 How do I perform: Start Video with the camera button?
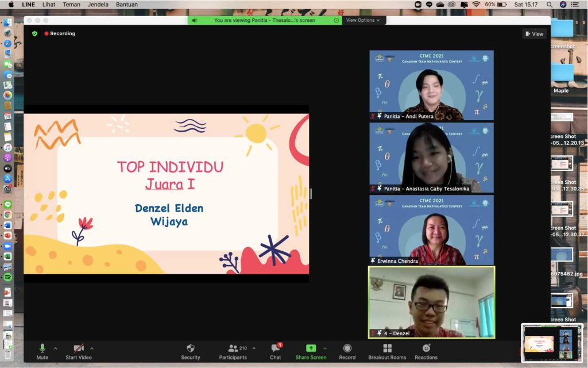click(x=79, y=348)
